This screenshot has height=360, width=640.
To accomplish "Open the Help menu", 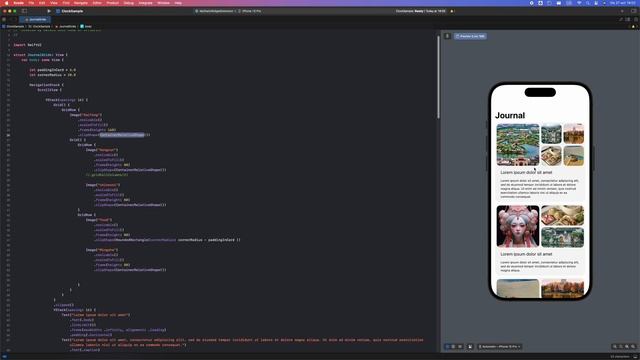I will (x=178, y=3).
